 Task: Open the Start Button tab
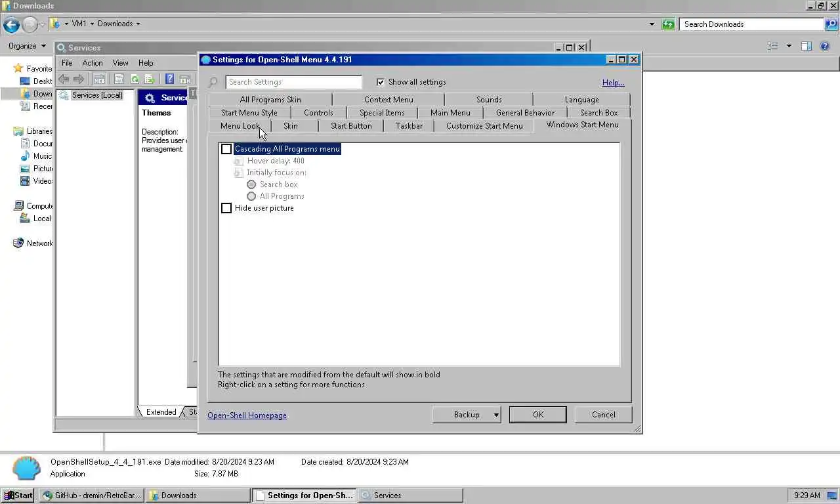(x=351, y=126)
